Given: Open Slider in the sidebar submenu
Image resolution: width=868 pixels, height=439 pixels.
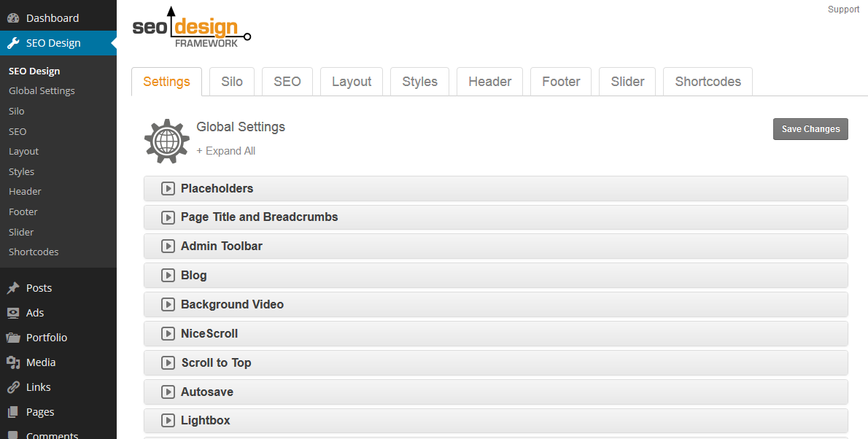Looking at the screenshot, I should click(21, 232).
